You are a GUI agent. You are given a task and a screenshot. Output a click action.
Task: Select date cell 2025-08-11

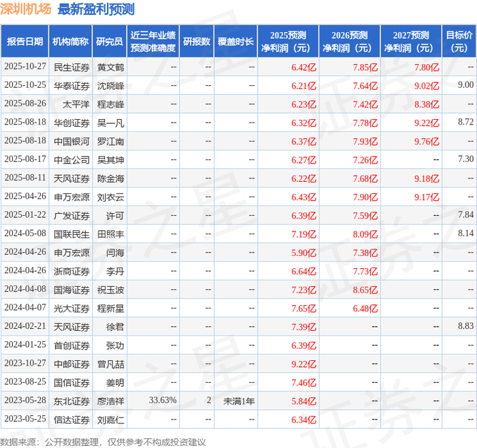pyautogui.click(x=25, y=178)
